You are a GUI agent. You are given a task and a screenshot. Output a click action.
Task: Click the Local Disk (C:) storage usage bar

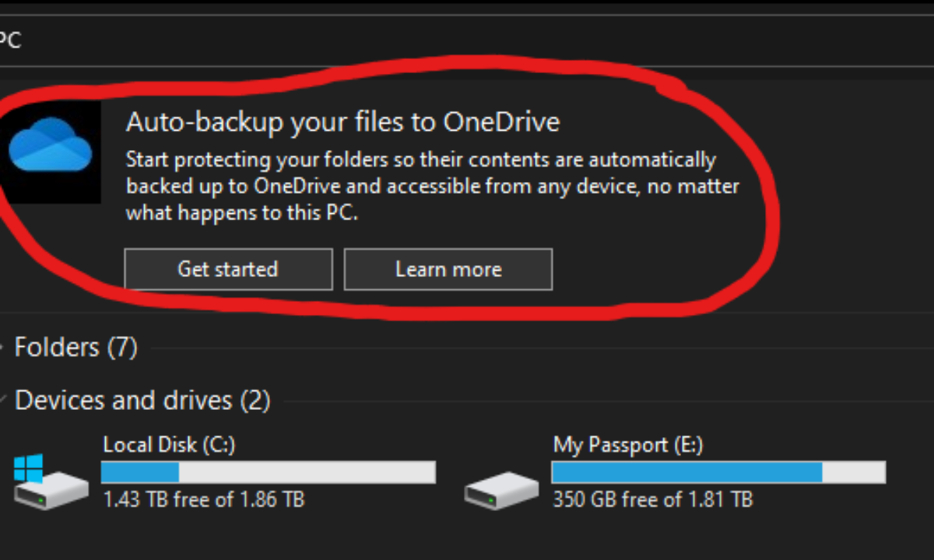[269, 472]
